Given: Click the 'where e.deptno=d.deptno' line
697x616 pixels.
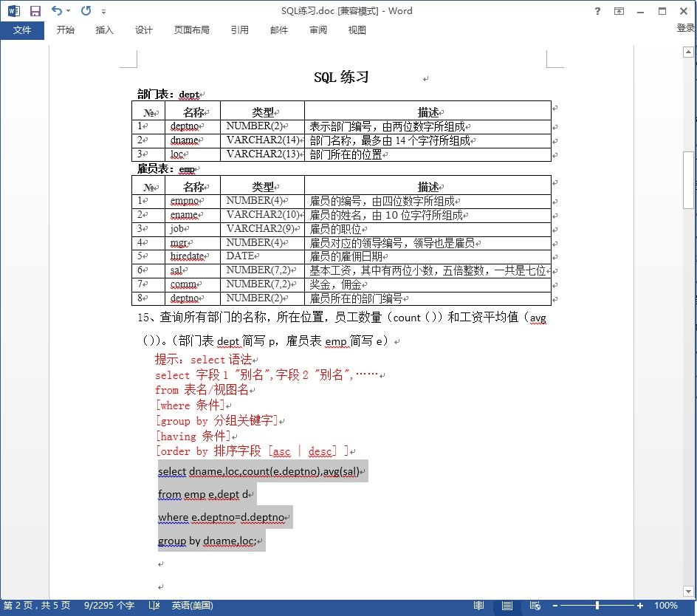Looking at the screenshot, I should click(x=222, y=517).
